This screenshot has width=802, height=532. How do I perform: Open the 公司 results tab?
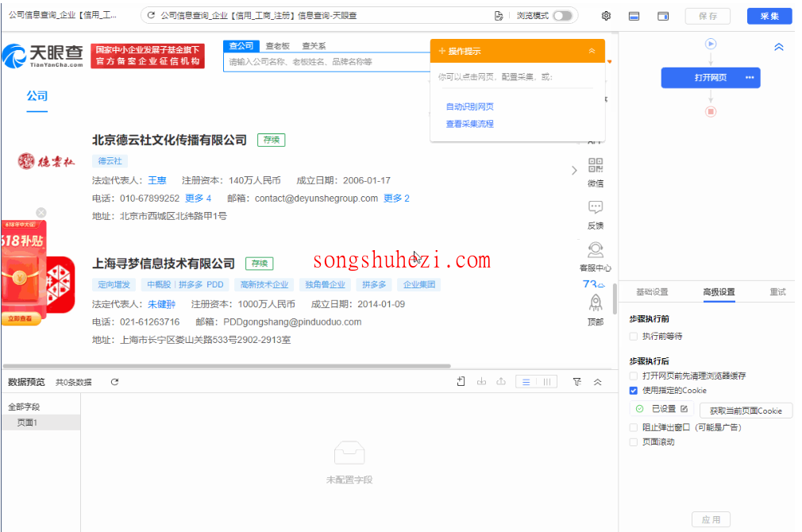37,96
